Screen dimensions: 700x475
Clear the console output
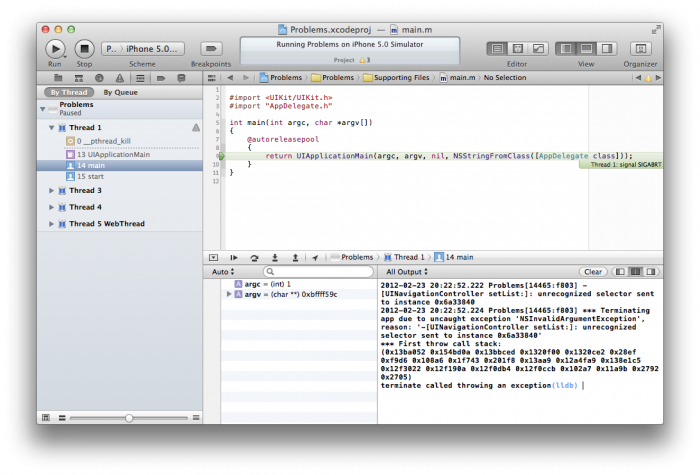pos(593,272)
